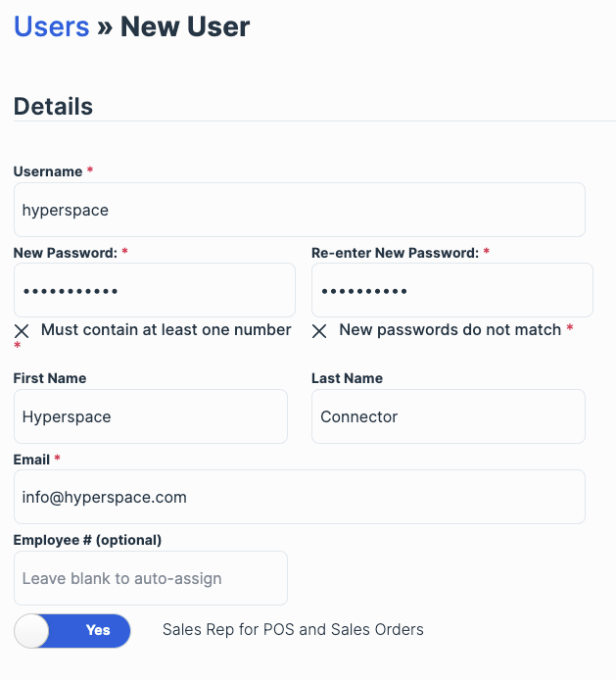Click the Details section heading
The width and height of the screenshot is (616, 680).
click(x=53, y=107)
